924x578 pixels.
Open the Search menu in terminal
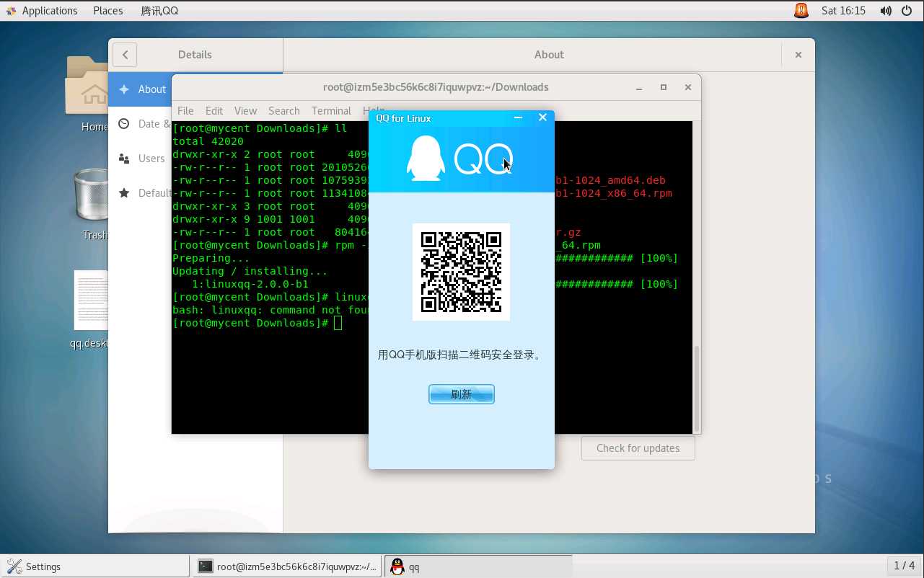coord(284,111)
